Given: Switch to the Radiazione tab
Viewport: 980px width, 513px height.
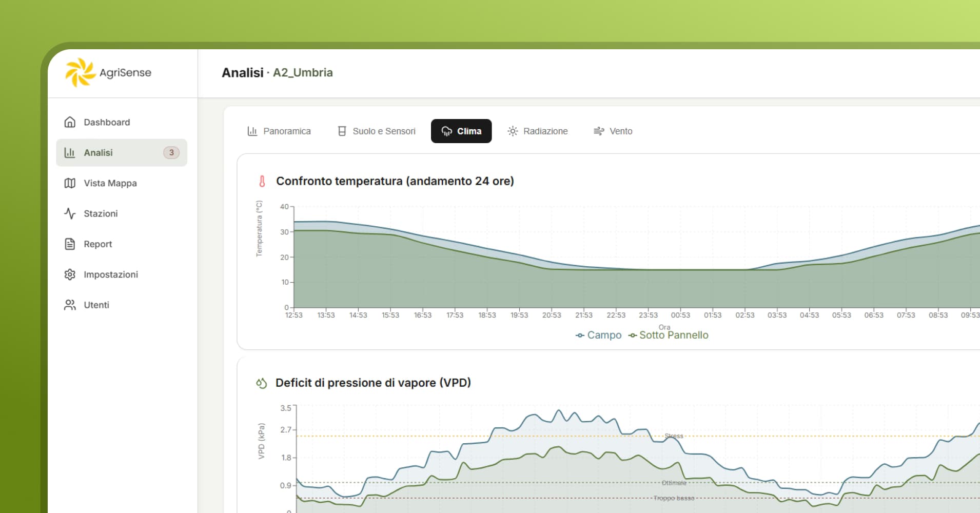Looking at the screenshot, I should click(537, 131).
